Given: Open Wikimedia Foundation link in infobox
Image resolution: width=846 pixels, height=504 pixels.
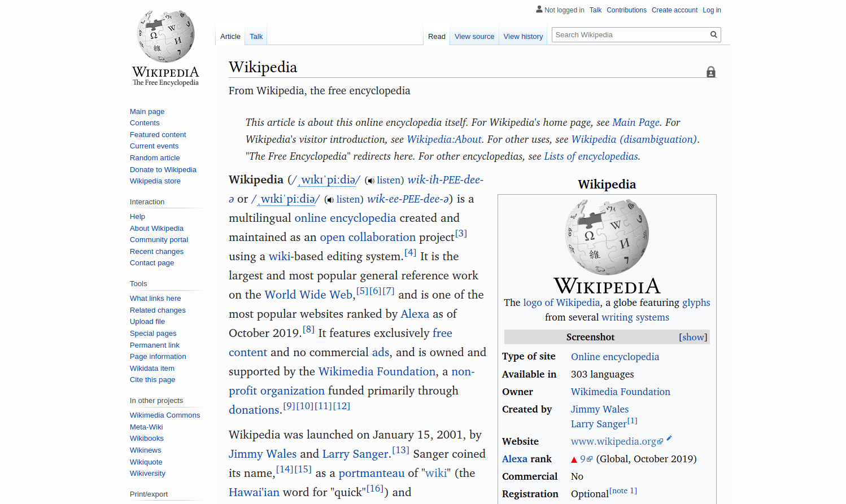Looking at the screenshot, I should pos(620,392).
